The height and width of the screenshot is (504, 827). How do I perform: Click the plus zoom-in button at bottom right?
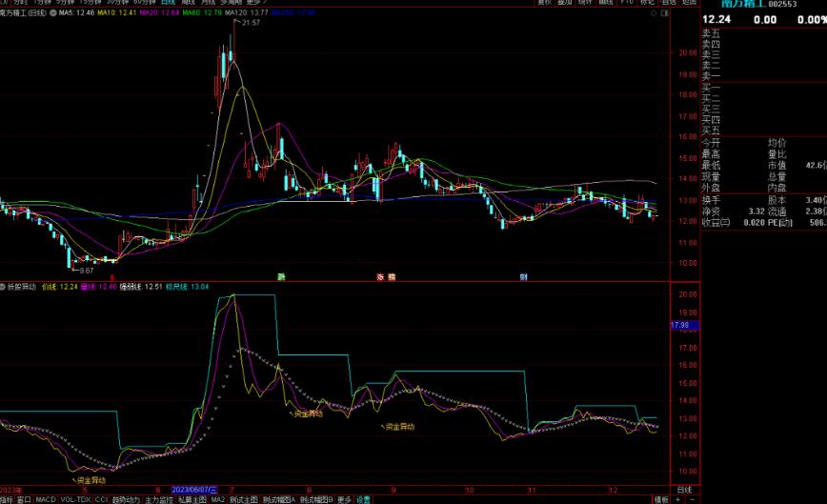677,500
